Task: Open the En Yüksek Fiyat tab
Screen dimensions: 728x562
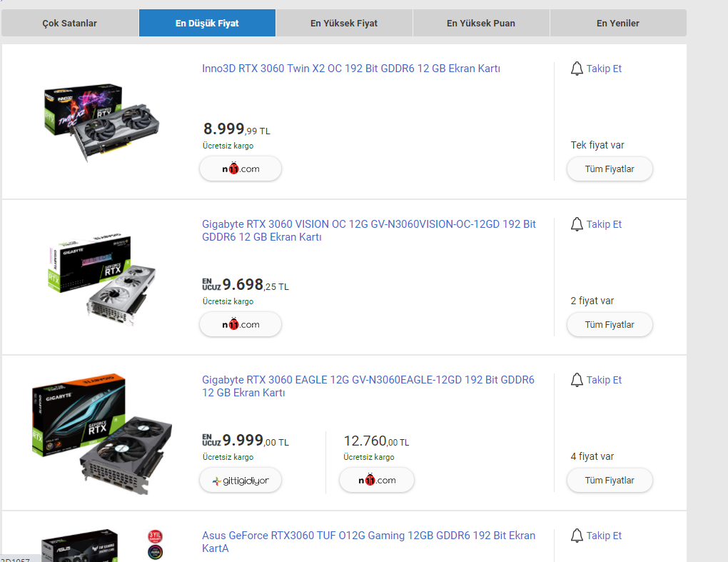Action: tap(344, 23)
